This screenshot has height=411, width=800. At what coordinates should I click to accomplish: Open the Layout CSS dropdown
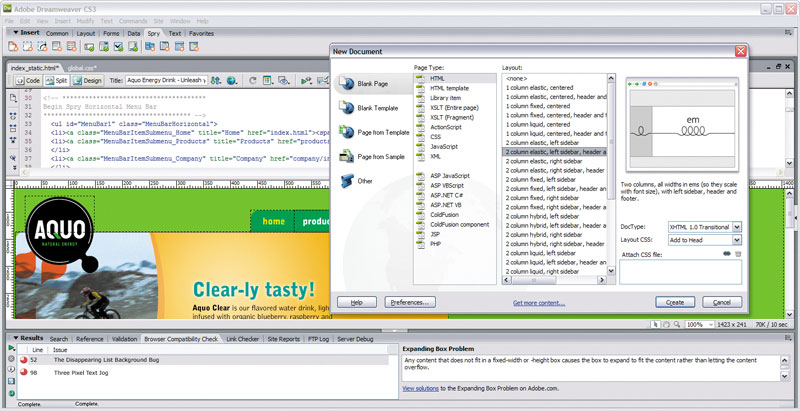click(737, 241)
